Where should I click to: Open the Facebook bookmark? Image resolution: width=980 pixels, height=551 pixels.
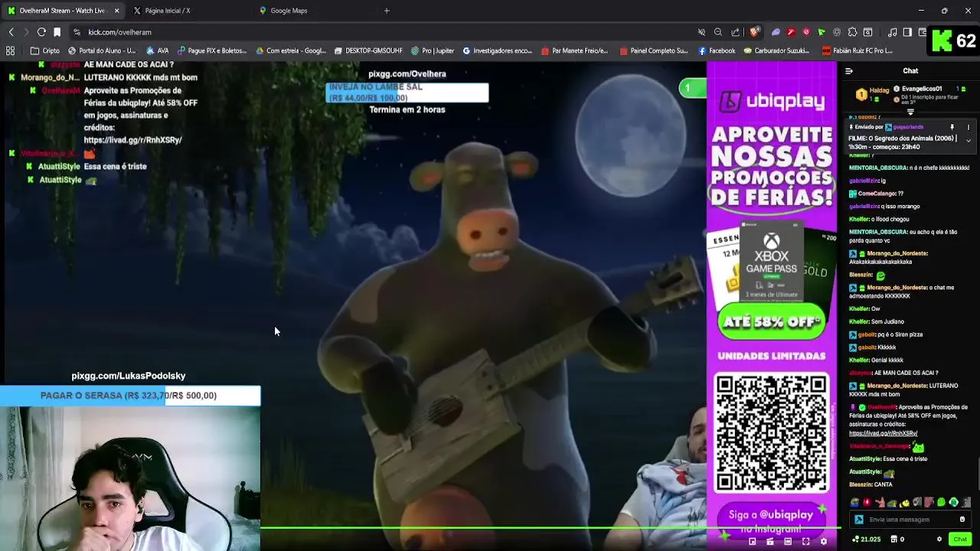[717, 51]
